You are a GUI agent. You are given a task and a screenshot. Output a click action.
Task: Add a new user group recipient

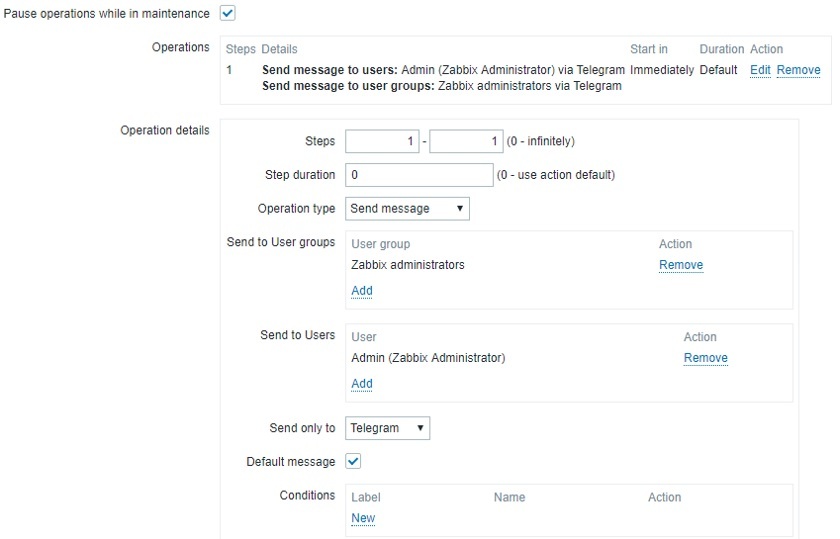point(362,291)
